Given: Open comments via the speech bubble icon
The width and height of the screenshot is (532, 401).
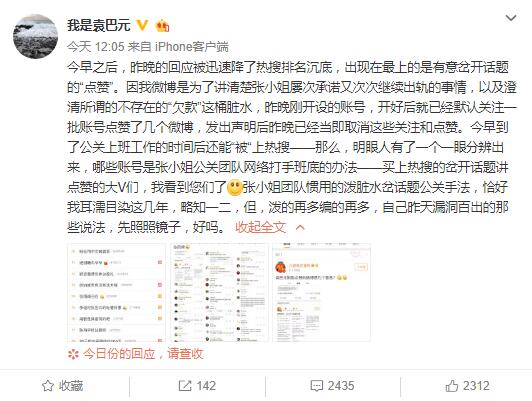Looking at the screenshot, I should [x=317, y=386].
